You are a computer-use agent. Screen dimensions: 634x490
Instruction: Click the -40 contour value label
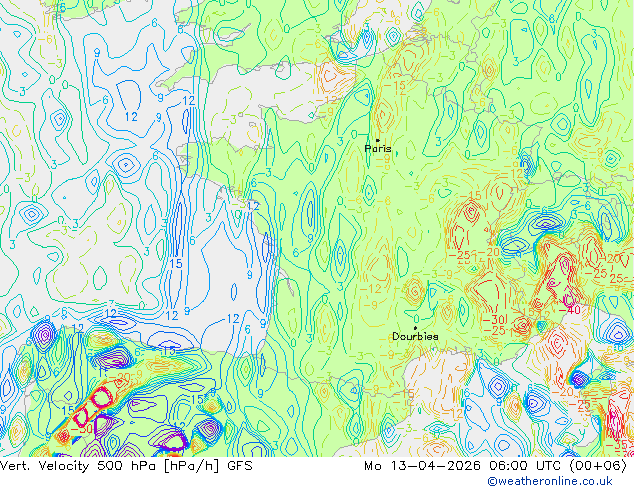pyautogui.click(x=569, y=310)
